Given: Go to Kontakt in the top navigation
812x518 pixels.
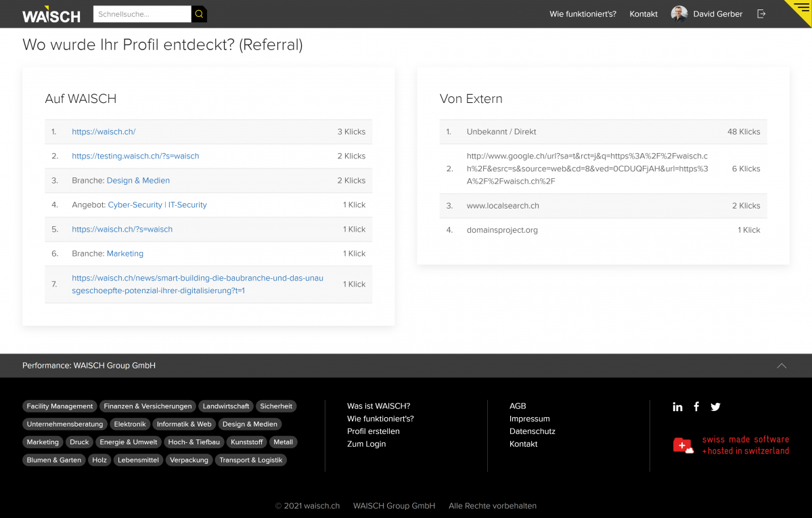Looking at the screenshot, I should tap(644, 14).
